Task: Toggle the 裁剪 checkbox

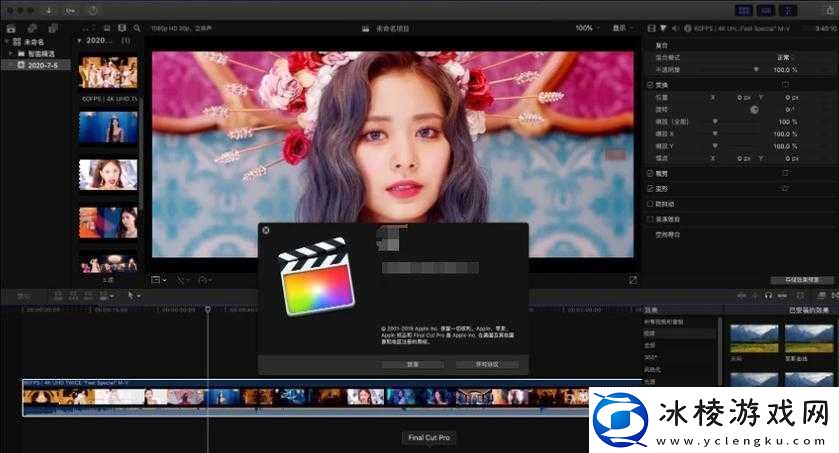Action: click(x=650, y=173)
